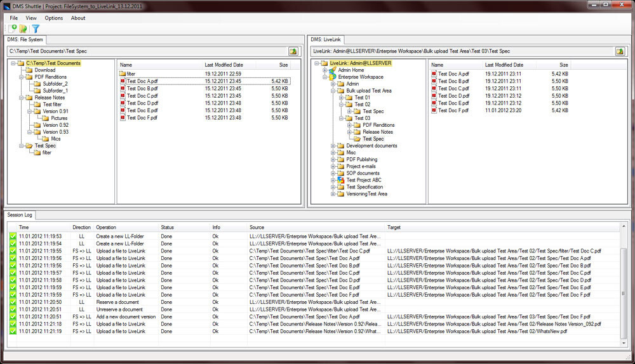The height and width of the screenshot is (364, 635).
Task: Sort session log by Status column
Action: (184, 227)
